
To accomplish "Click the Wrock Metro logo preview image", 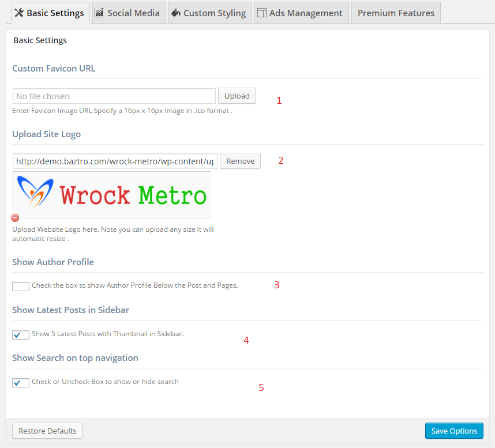I will [x=112, y=195].
